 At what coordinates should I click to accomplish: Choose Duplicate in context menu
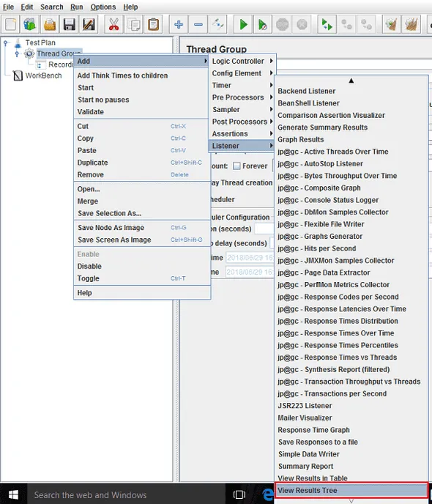[x=142, y=163]
